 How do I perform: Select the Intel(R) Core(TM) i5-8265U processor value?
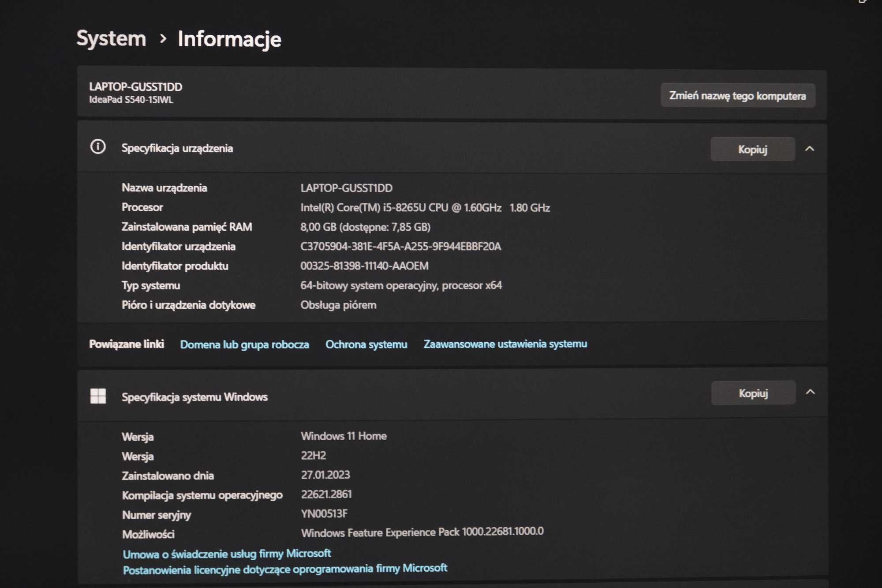pyautogui.click(x=425, y=208)
